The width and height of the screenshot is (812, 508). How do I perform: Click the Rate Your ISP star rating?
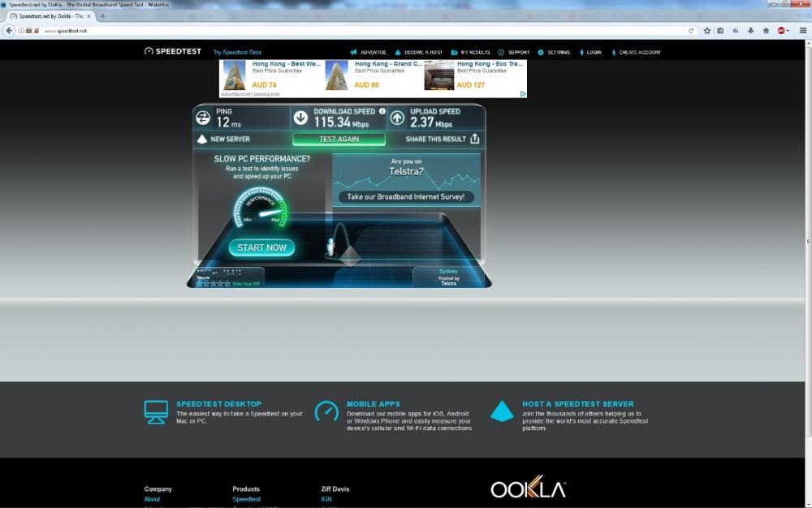(213, 283)
